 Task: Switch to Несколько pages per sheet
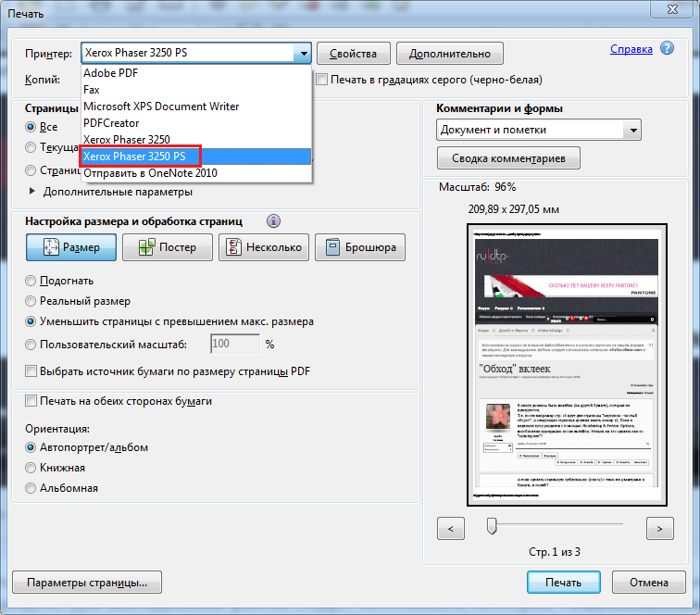(x=264, y=247)
